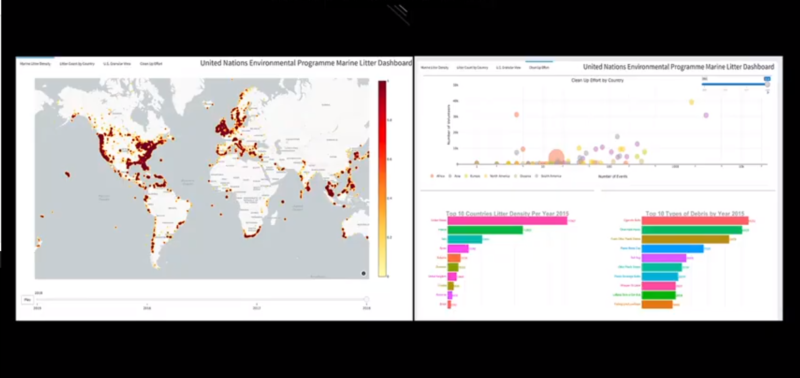Image resolution: width=800 pixels, height=378 pixels.
Task: Open Marine Litter Density tab in left dashboard
Action: click(x=35, y=64)
